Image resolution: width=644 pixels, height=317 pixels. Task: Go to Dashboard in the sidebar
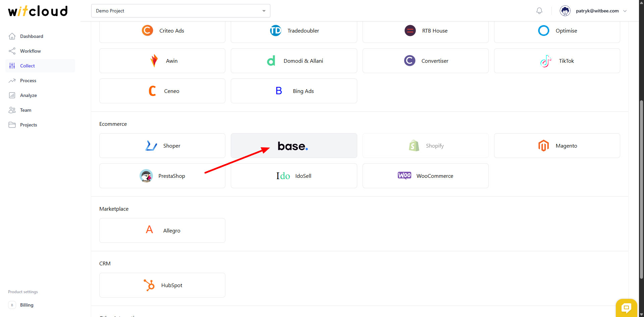tap(40, 36)
